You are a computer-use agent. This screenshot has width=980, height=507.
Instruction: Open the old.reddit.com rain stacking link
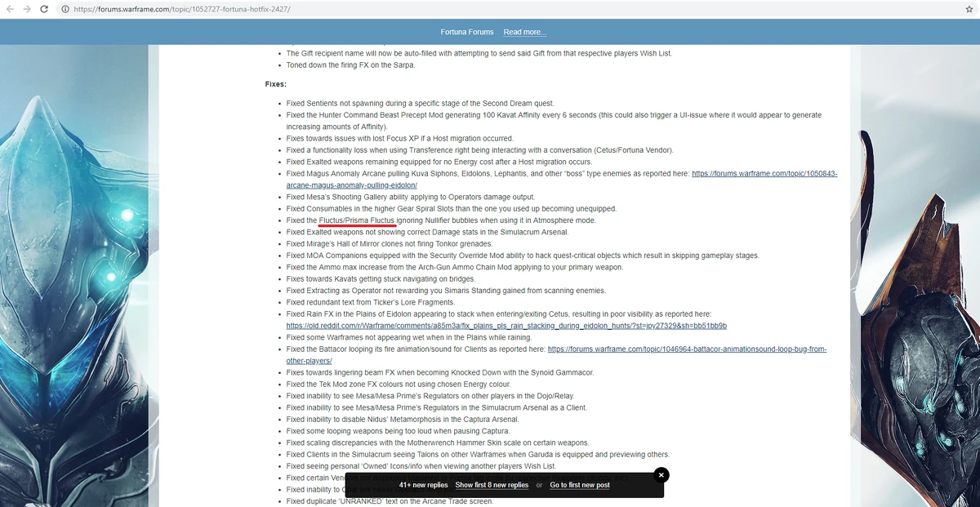(x=506, y=326)
